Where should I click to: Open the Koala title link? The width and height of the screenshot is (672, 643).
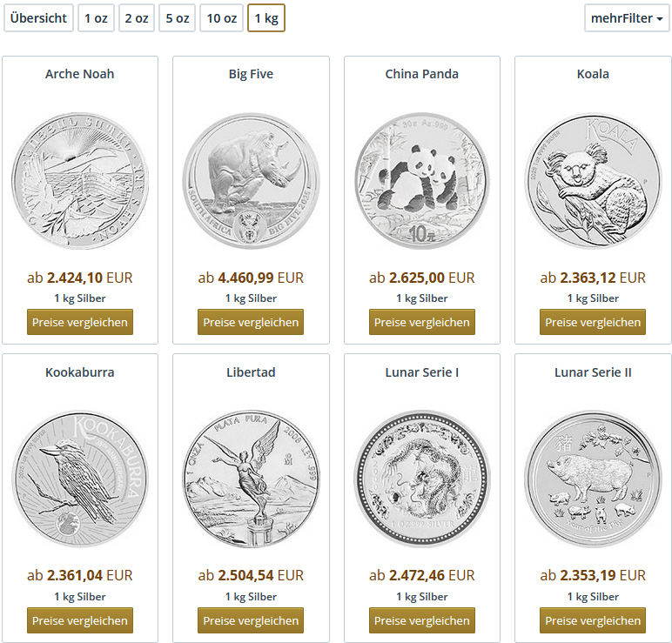[x=593, y=74]
